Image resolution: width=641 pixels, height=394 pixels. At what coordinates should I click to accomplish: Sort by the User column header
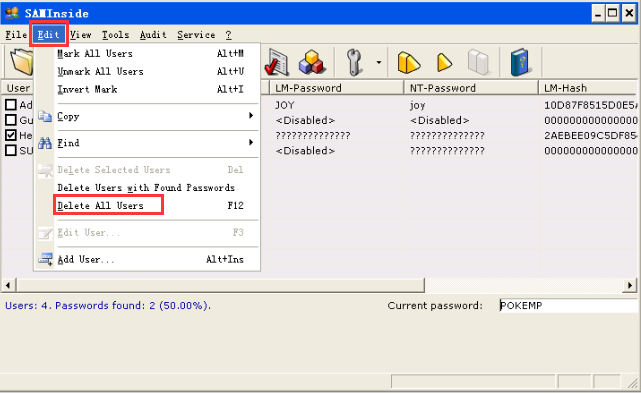click(18, 88)
